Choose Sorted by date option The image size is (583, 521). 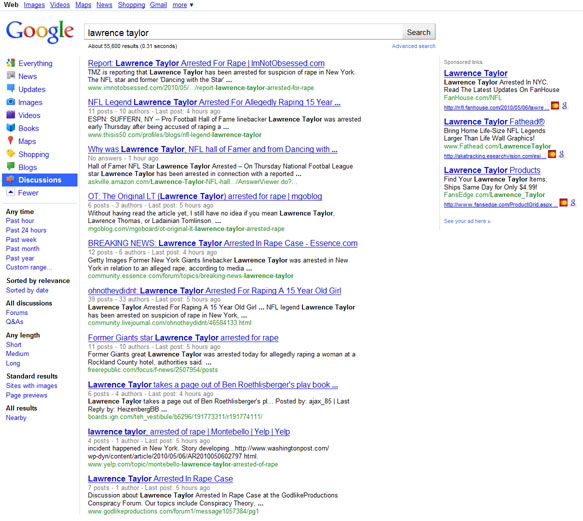[27, 290]
